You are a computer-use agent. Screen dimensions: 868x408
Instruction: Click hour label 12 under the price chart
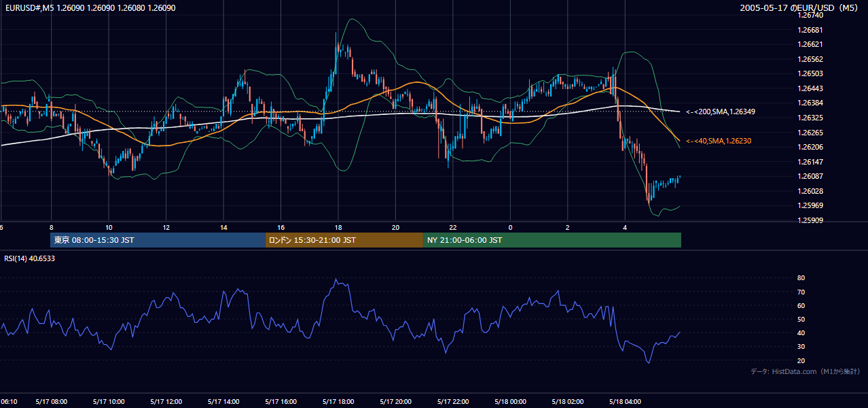pos(166,228)
